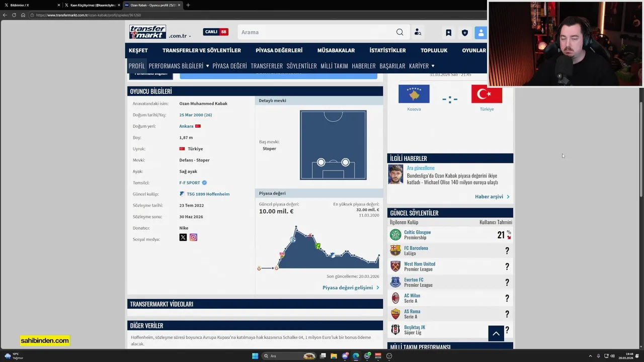The width and height of the screenshot is (644, 362).
Task: Click the Celtic Glasgow crest
Action: pyautogui.click(x=395, y=235)
